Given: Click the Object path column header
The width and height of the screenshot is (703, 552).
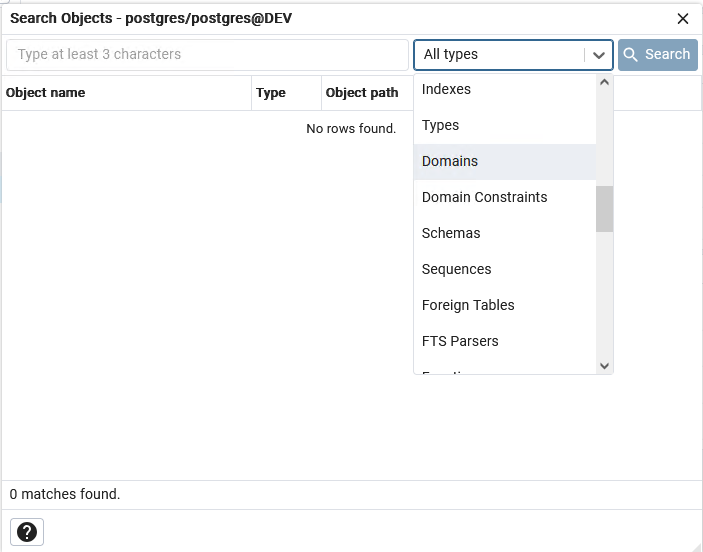Looking at the screenshot, I should tap(362, 93).
